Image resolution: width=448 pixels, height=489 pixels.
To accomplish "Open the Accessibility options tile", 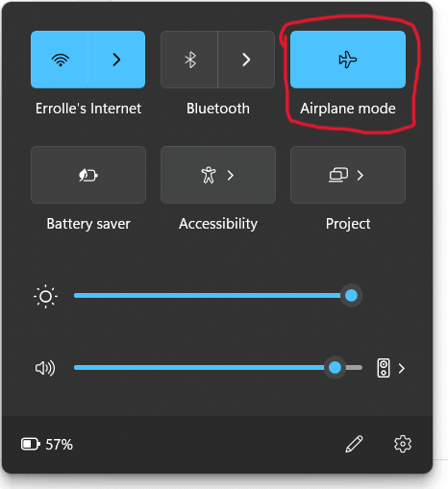I will [x=218, y=175].
